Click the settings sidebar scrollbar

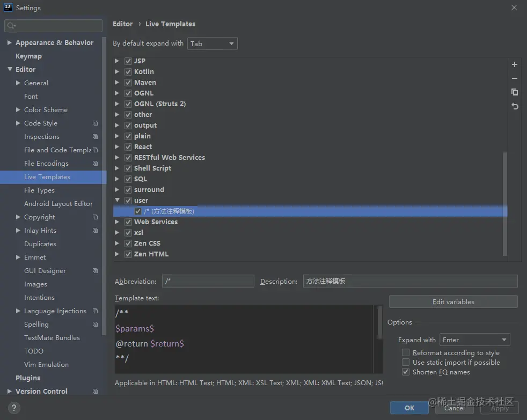point(104,186)
